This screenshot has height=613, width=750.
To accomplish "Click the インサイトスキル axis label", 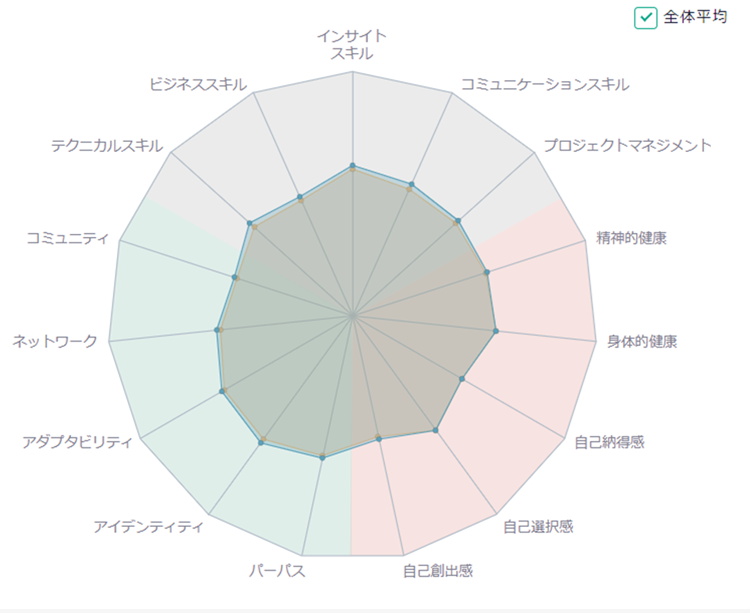I will tap(352, 44).
